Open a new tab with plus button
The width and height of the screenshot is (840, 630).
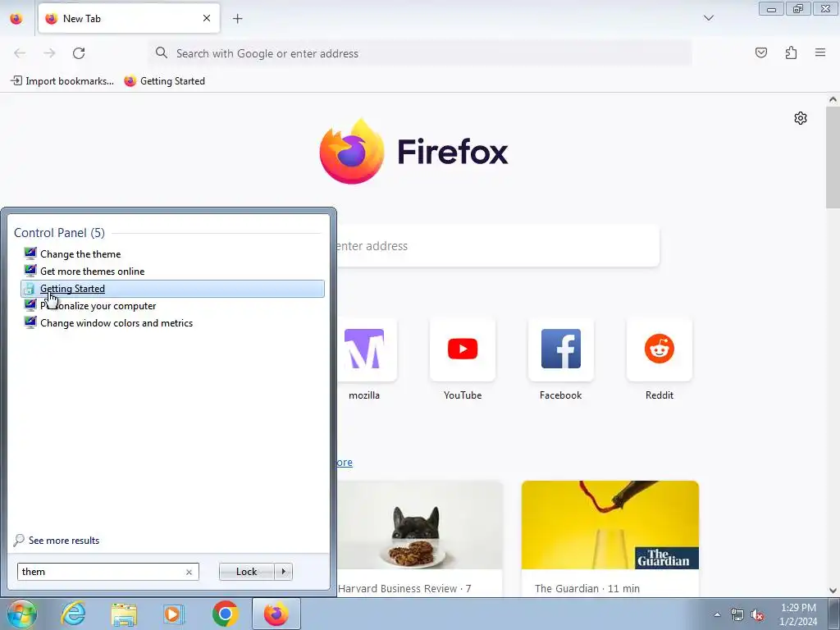237,19
